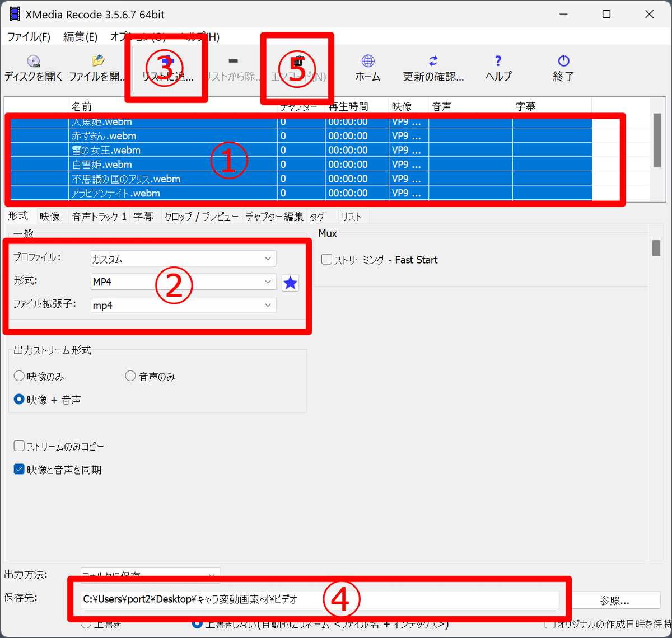Screen dimensions: 672x638
Task: Click the blue star favorite icon
Action: [290, 283]
